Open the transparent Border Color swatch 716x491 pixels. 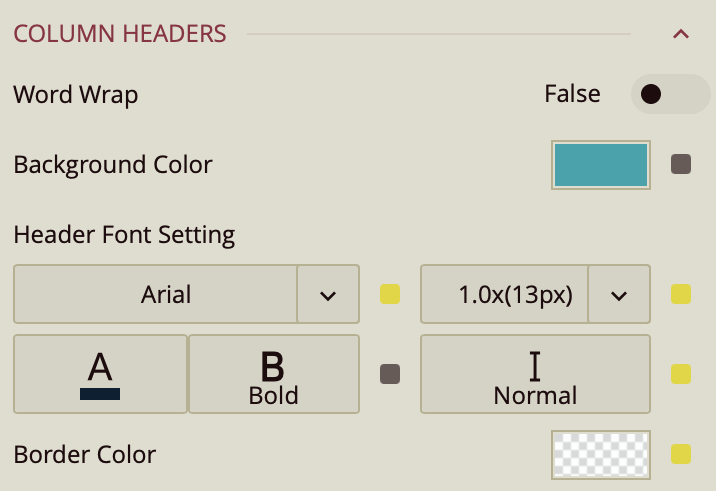[601, 454]
